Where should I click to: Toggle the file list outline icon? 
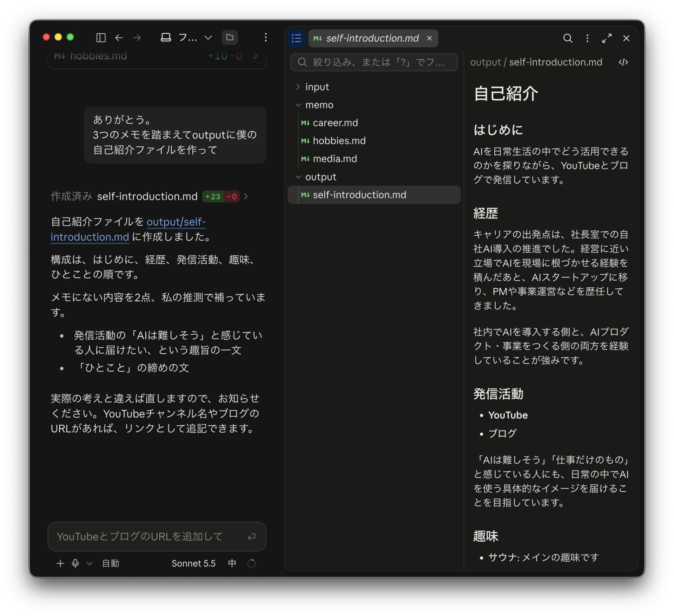tap(297, 38)
